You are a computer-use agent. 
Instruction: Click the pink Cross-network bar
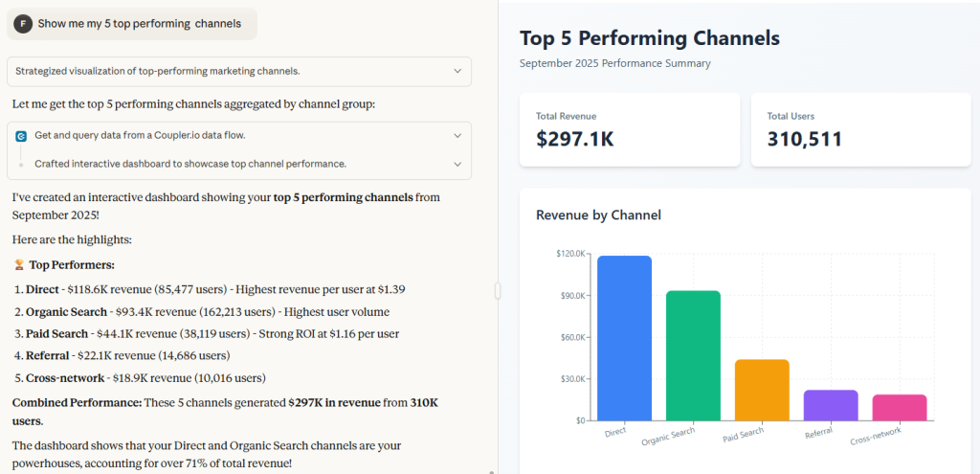coord(900,408)
